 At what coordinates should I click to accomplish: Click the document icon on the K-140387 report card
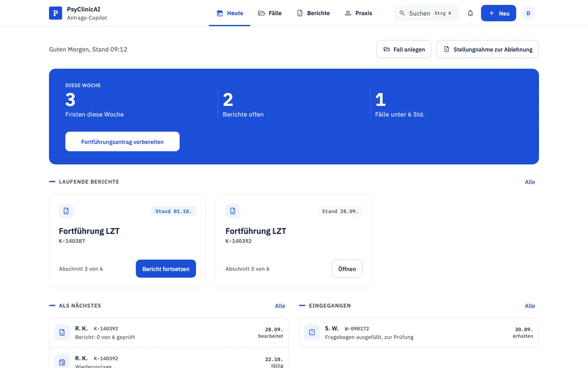coord(66,211)
